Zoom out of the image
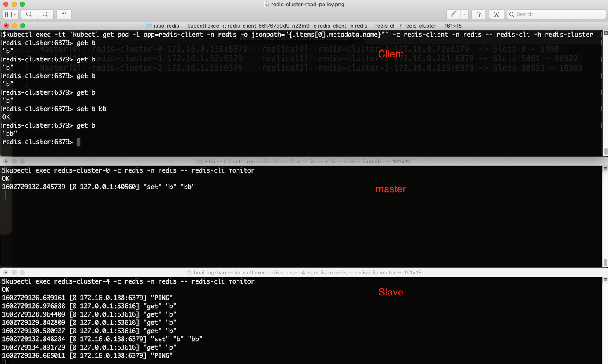The height and width of the screenshot is (364, 608). click(29, 14)
